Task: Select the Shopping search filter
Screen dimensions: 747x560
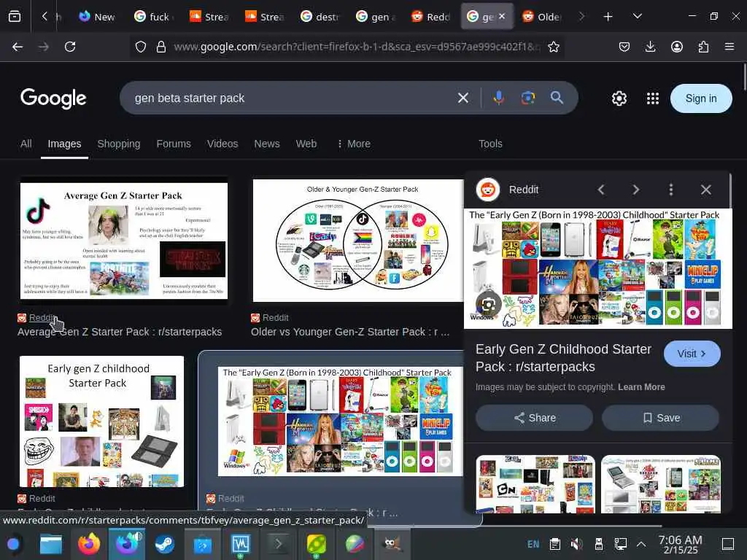Action: [x=119, y=144]
